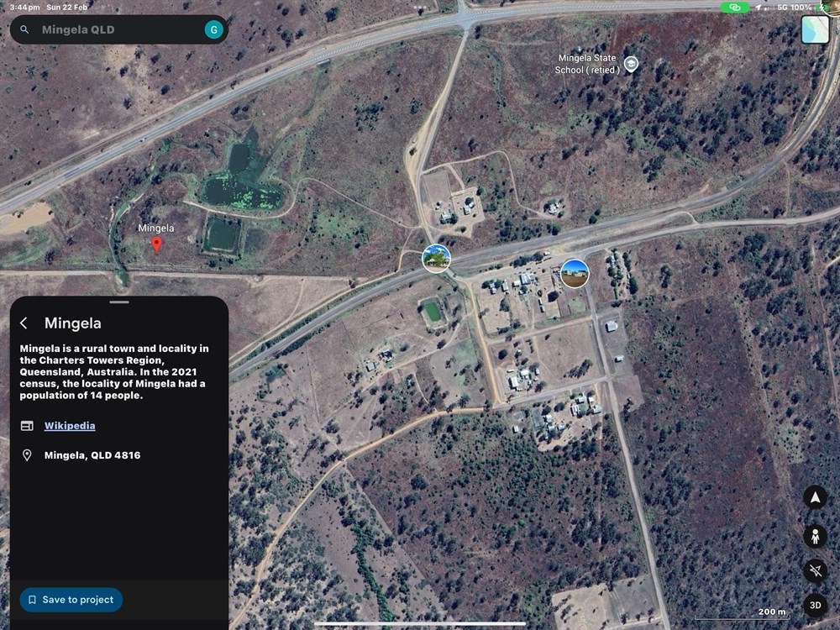Viewport: 840px width, 630px height.
Task: Open the Wikipedia link
Action: point(70,426)
